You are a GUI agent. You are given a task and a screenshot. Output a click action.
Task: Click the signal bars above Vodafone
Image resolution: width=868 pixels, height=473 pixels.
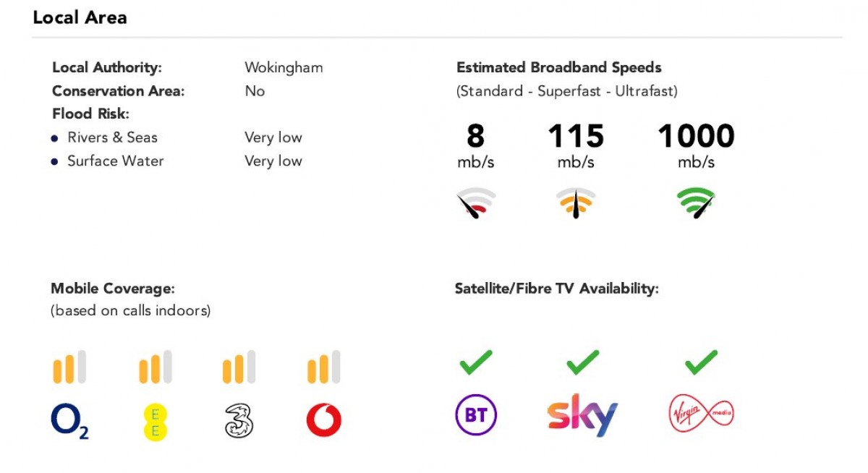[x=323, y=367]
